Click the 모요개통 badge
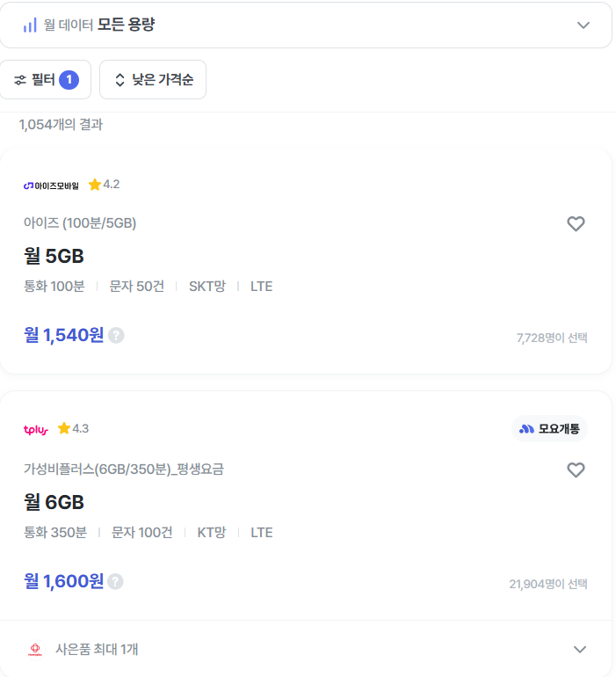The image size is (616, 677). (549, 429)
